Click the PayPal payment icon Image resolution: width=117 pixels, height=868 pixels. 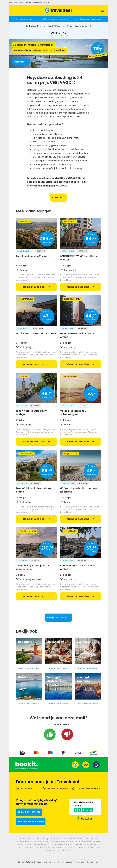(x=63, y=752)
